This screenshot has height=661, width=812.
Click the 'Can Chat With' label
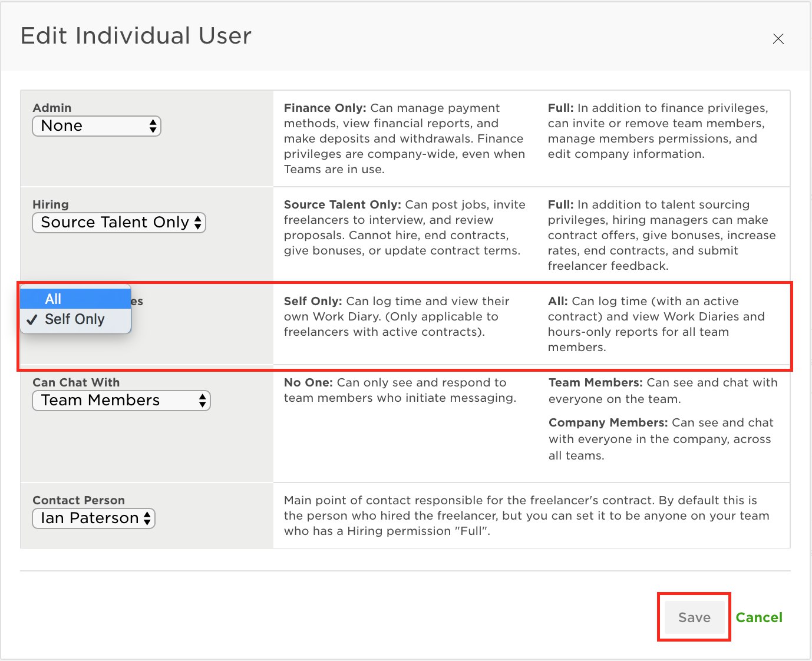coord(76,382)
